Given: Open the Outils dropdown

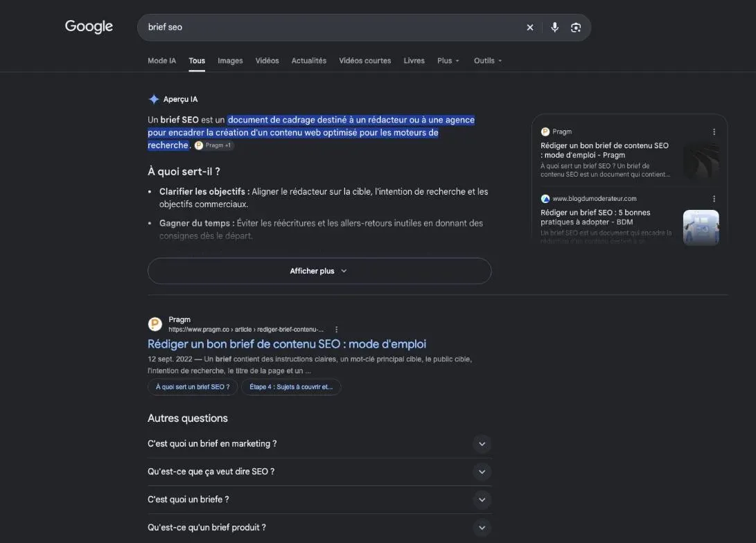Looking at the screenshot, I should (x=487, y=61).
